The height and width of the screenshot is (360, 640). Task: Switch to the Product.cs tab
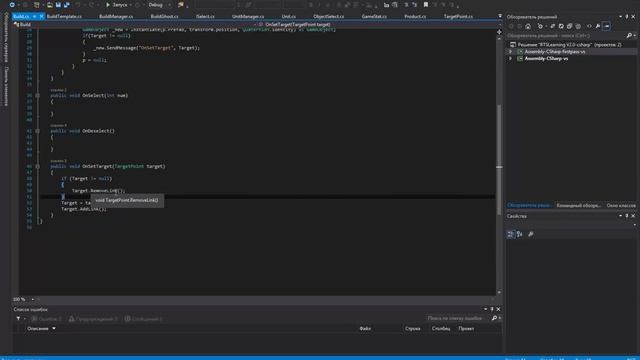415,16
